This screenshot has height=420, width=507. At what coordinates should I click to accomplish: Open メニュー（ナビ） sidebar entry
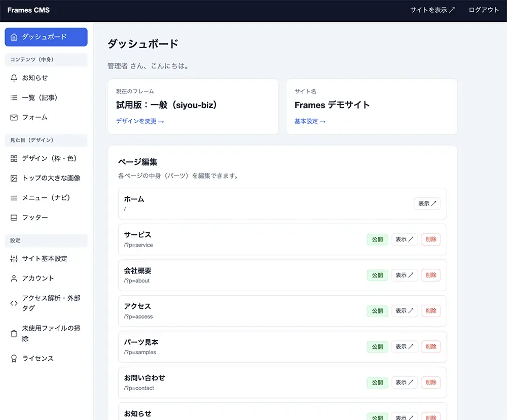click(46, 198)
